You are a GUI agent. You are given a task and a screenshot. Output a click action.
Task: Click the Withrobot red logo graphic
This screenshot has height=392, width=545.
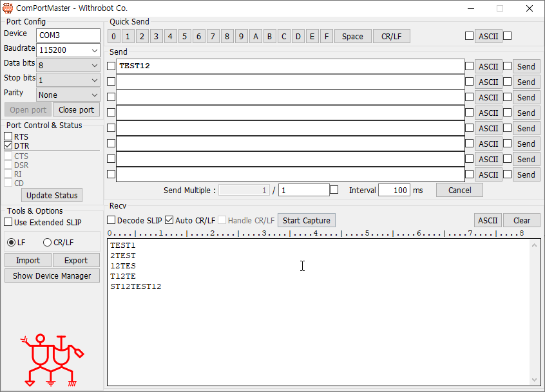(52, 360)
